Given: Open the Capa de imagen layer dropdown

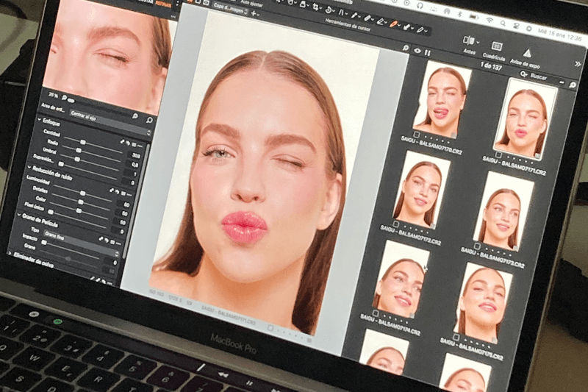Looking at the screenshot, I should tap(231, 8).
